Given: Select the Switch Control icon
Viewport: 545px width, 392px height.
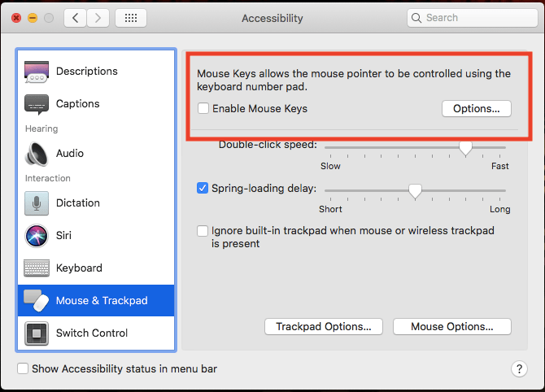Looking at the screenshot, I should 37,333.
